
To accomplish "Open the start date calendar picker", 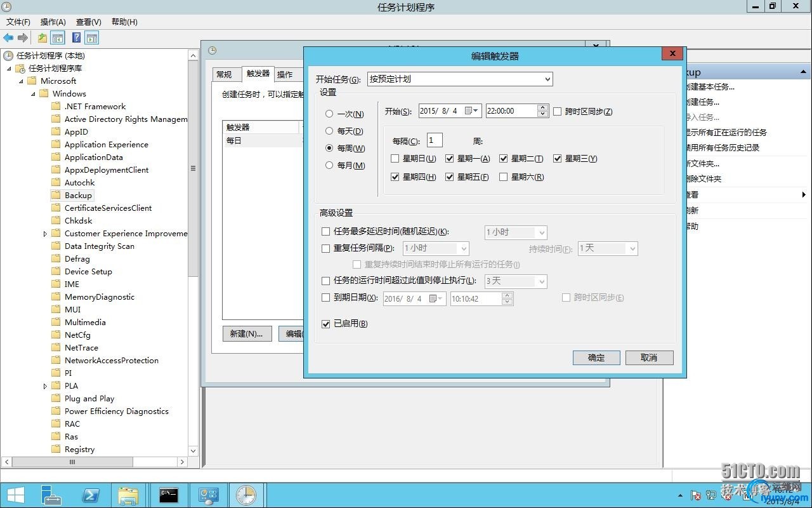I will click(x=473, y=110).
